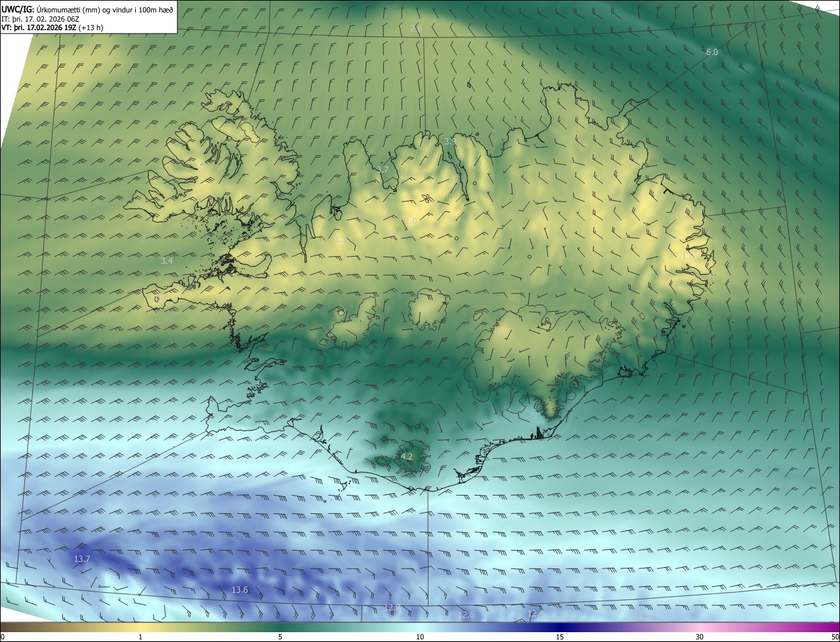Click the 13.6 value label over the ocean
840x642 pixels.
240,590
